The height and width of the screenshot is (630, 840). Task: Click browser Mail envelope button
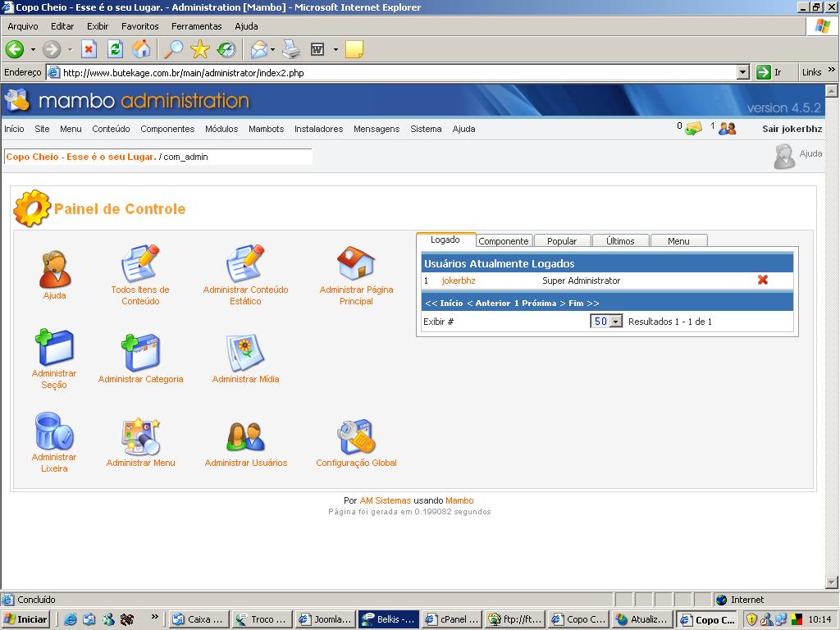[x=258, y=49]
